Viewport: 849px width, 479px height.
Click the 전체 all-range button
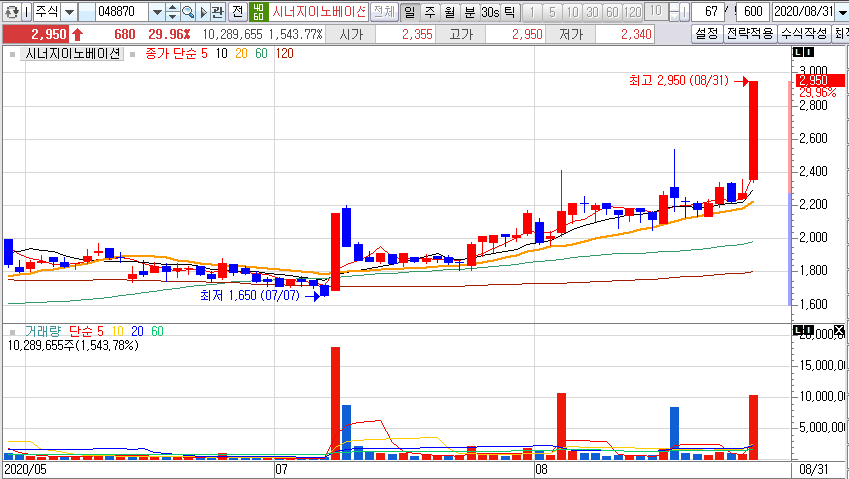(x=384, y=11)
